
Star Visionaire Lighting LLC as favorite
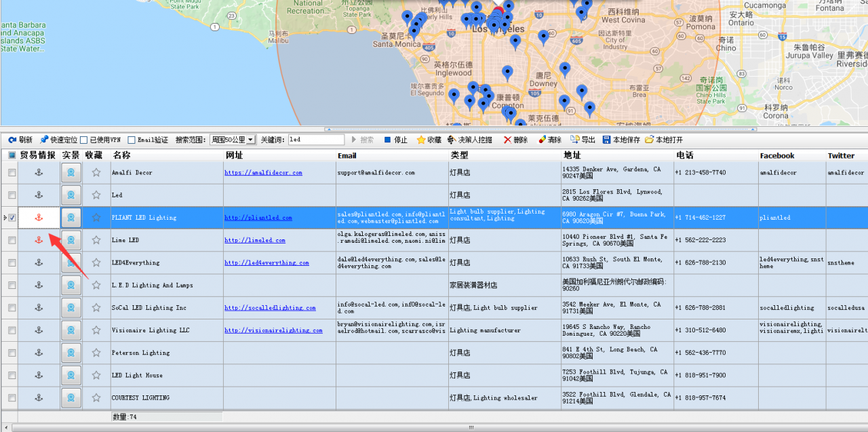(x=96, y=330)
